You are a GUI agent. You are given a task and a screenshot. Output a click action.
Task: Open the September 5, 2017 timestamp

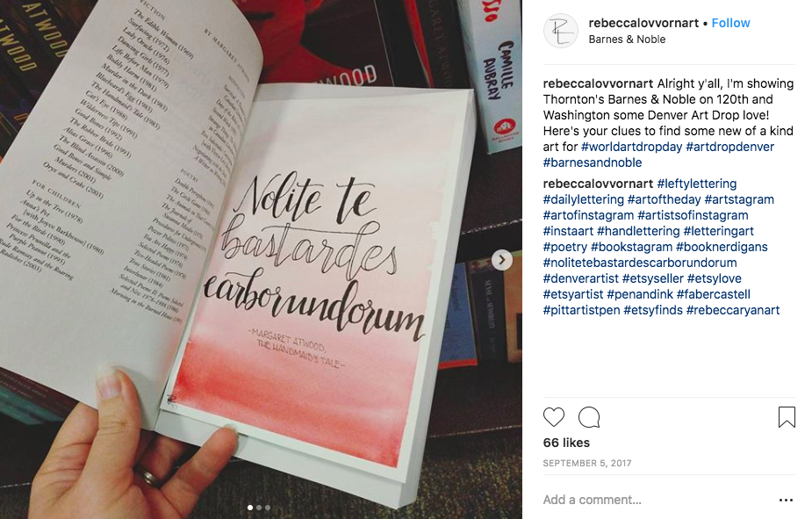[586, 463]
